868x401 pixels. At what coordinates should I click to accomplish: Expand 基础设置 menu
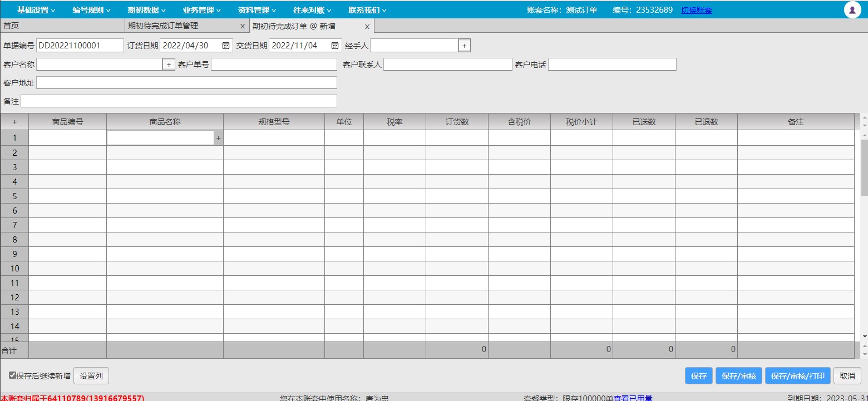coord(36,10)
